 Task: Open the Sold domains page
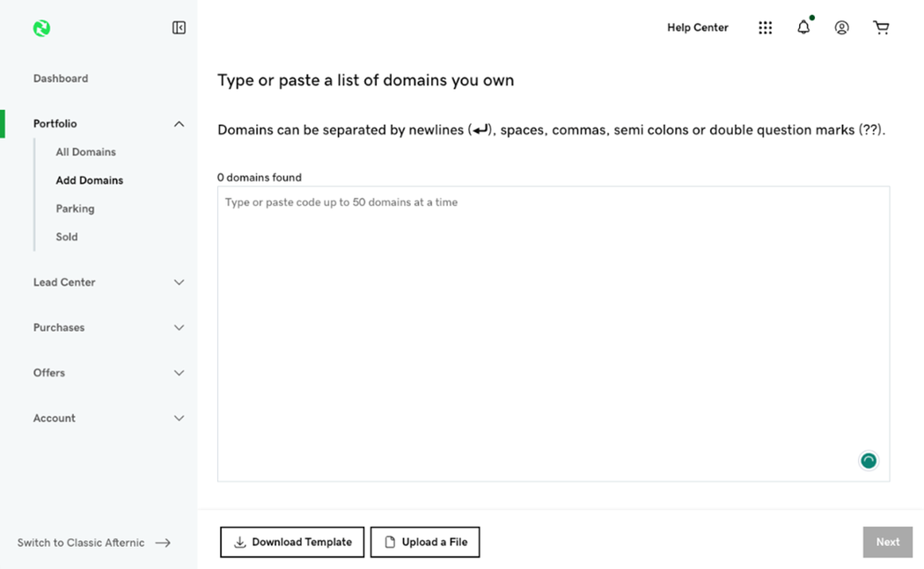(x=67, y=237)
